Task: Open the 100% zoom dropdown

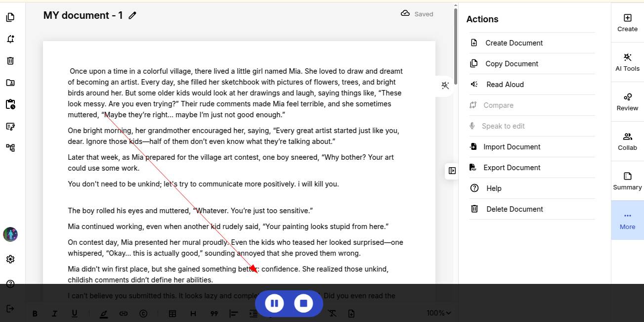Action: point(438,313)
